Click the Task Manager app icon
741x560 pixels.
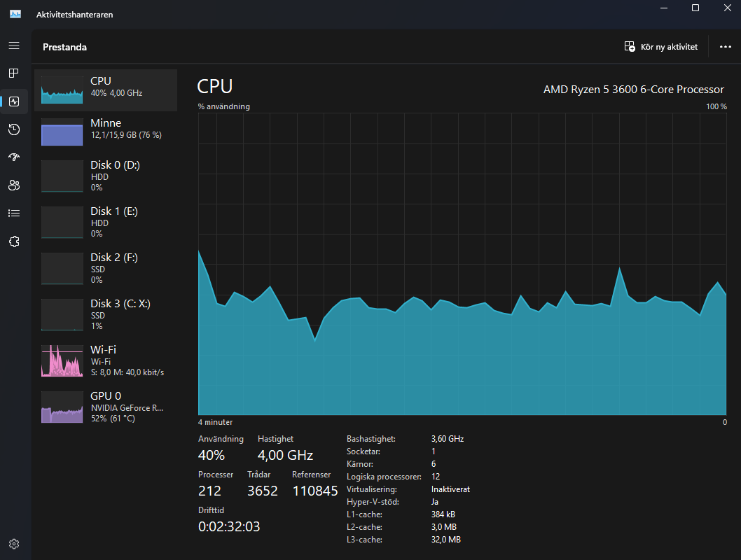coord(15,14)
